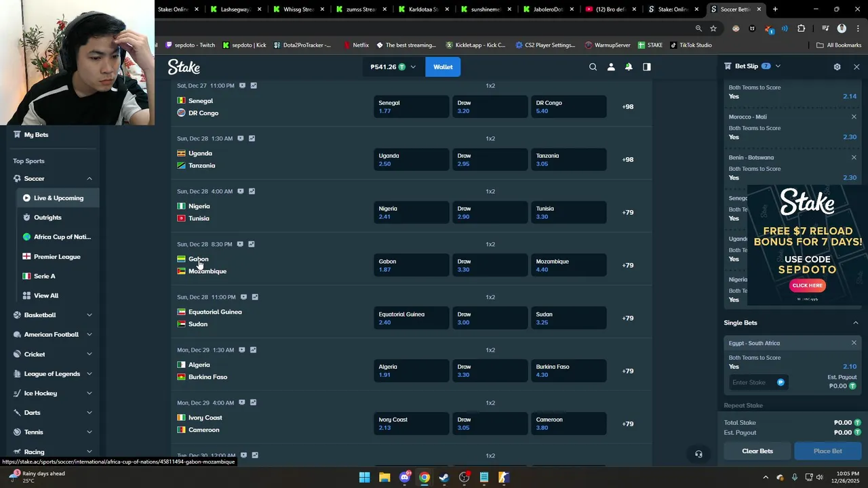Click Clear Bets button
Screen dimensions: 868x488
pos(757,451)
